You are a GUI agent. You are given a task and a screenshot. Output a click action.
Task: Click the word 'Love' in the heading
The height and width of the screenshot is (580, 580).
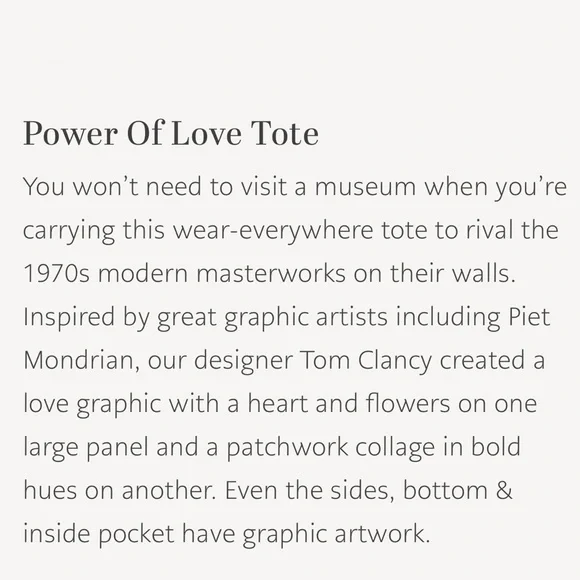point(206,133)
